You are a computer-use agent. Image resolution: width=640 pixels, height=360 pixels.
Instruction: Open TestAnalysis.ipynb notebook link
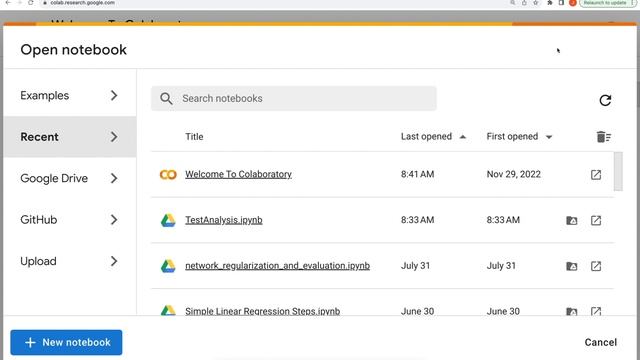pos(224,220)
